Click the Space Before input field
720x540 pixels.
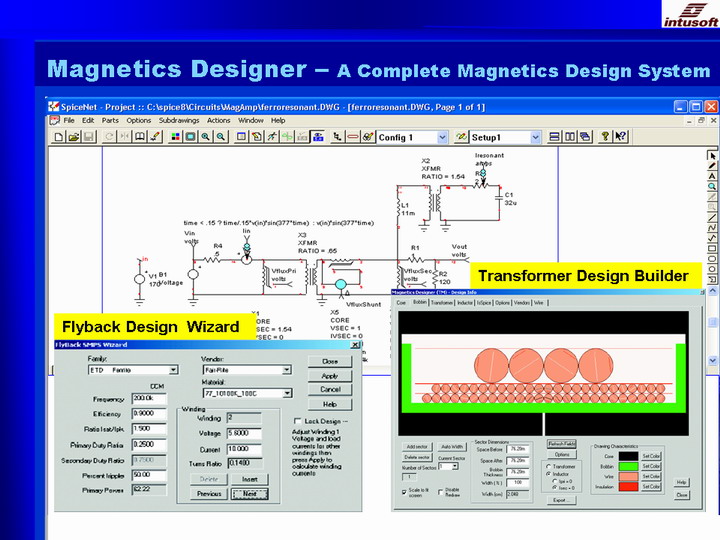tap(518, 449)
